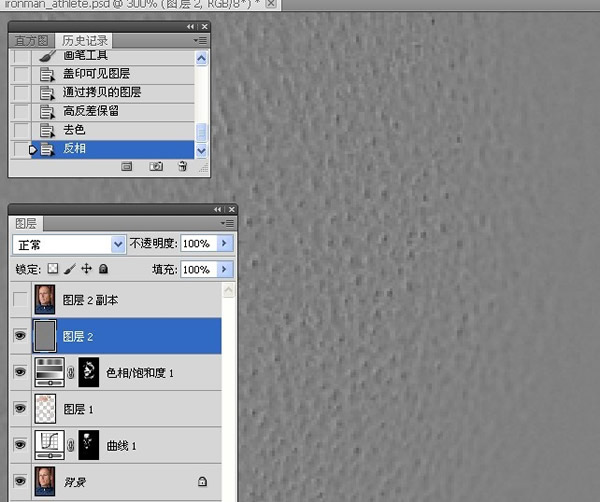Image resolution: width=600 pixels, height=502 pixels.
Task: Select the 图层 2 副本 layer thumbnail
Action: tap(45, 300)
